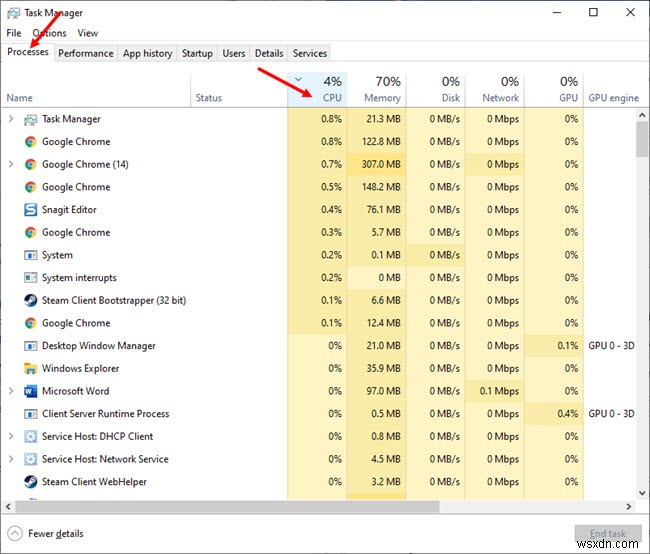Sort processes by the CPU column
The image size is (650, 554).
click(x=317, y=90)
